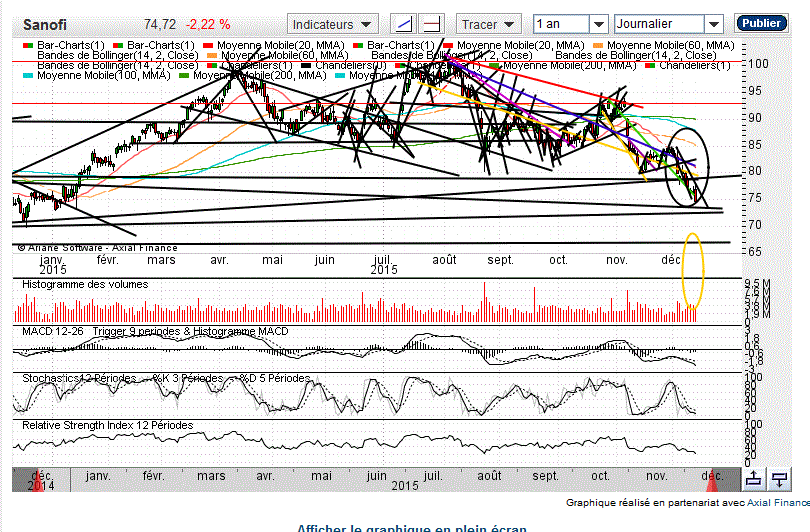
Task: Click the 'Chandeliers(0)' legend entry
Action: point(345,66)
